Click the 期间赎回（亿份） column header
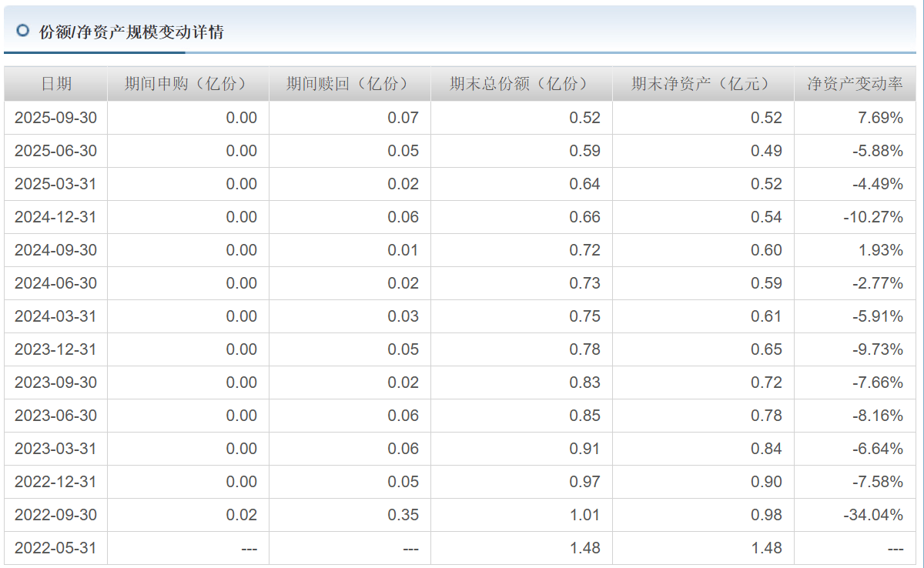This screenshot has width=924, height=568. [349, 84]
